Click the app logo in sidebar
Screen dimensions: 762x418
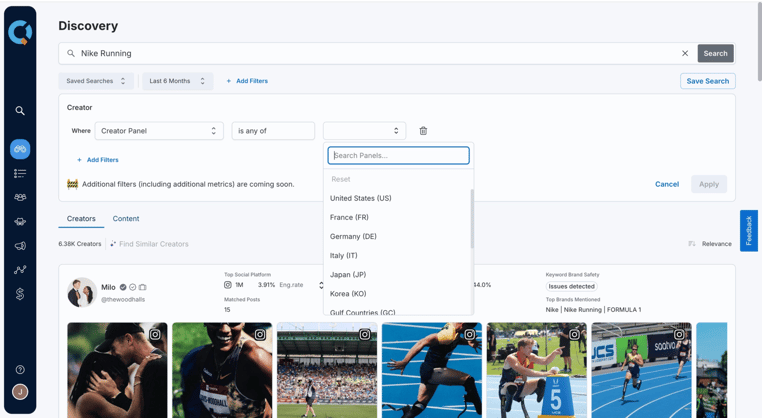(x=20, y=33)
